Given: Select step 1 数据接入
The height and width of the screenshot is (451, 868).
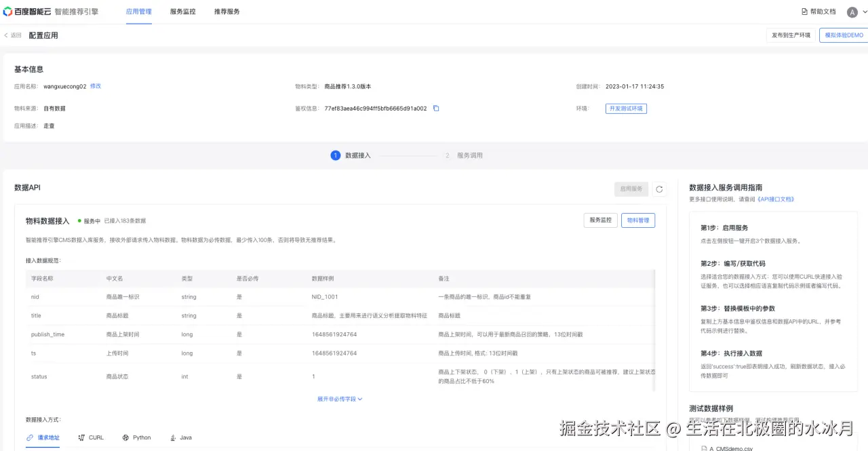Looking at the screenshot, I should coord(351,155).
